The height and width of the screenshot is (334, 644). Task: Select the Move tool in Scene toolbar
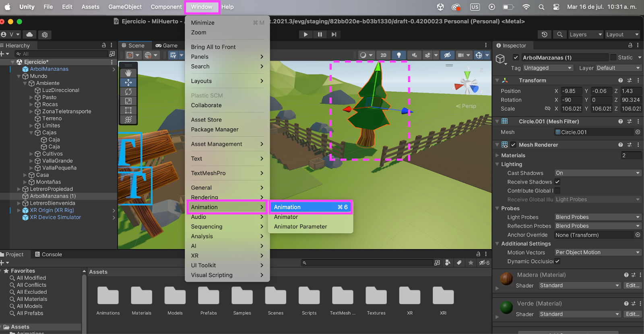[x=128, y=82]
